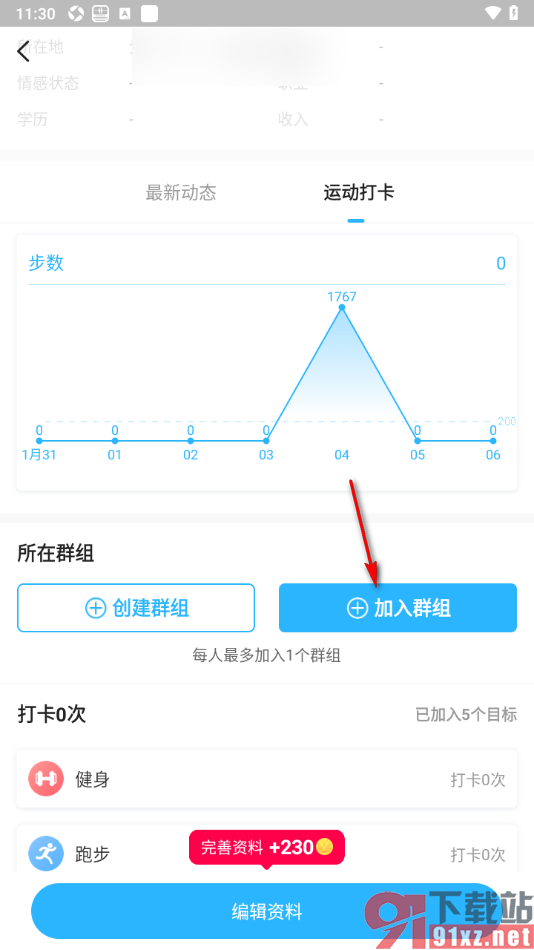Tap the blue running figure icon
534x950 pixels.
tap(46, 854)
